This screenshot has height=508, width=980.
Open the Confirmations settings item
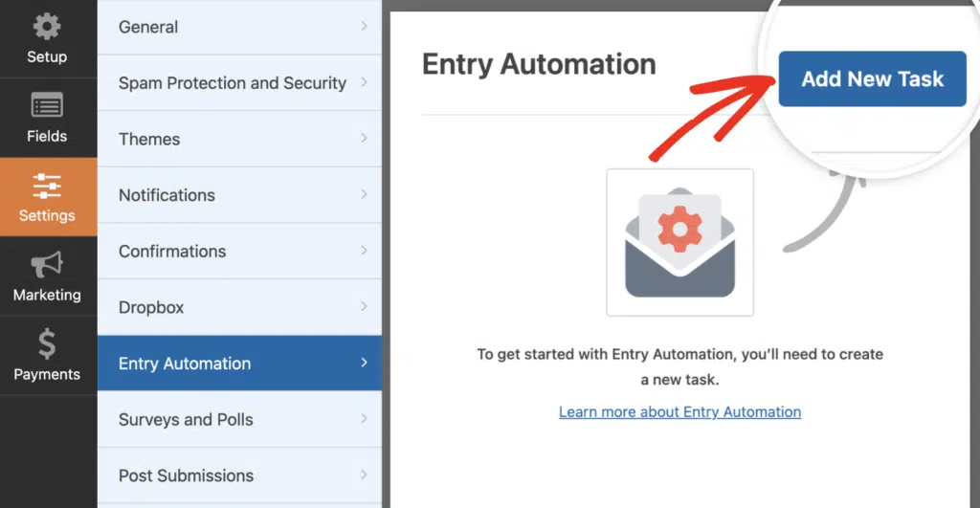pyautogui.click(x=239, y=252)
